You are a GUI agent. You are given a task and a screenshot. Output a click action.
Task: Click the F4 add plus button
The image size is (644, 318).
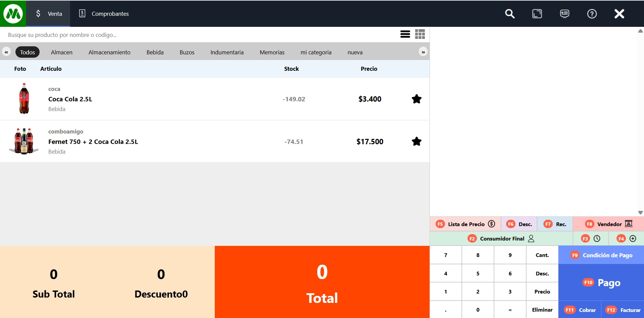[x=626, y=238]
